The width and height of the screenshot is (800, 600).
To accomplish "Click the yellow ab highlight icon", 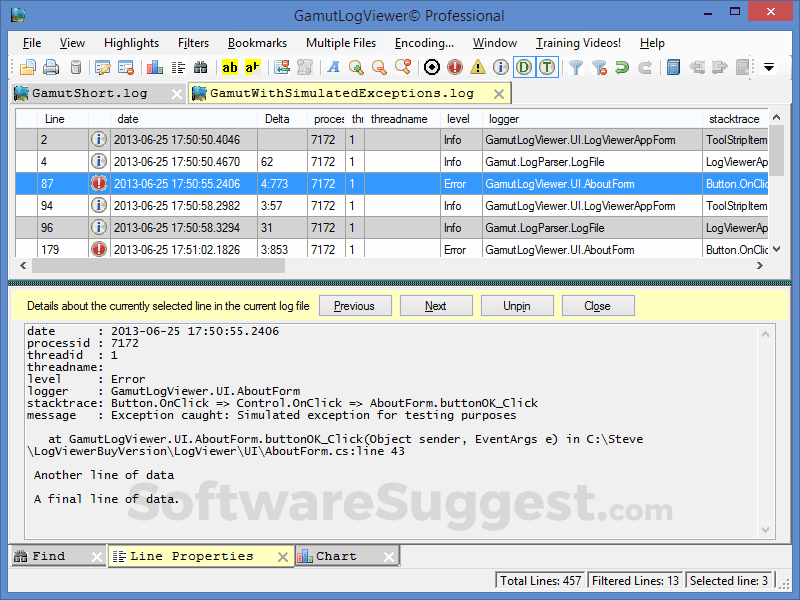I will (x=228, y=67).
